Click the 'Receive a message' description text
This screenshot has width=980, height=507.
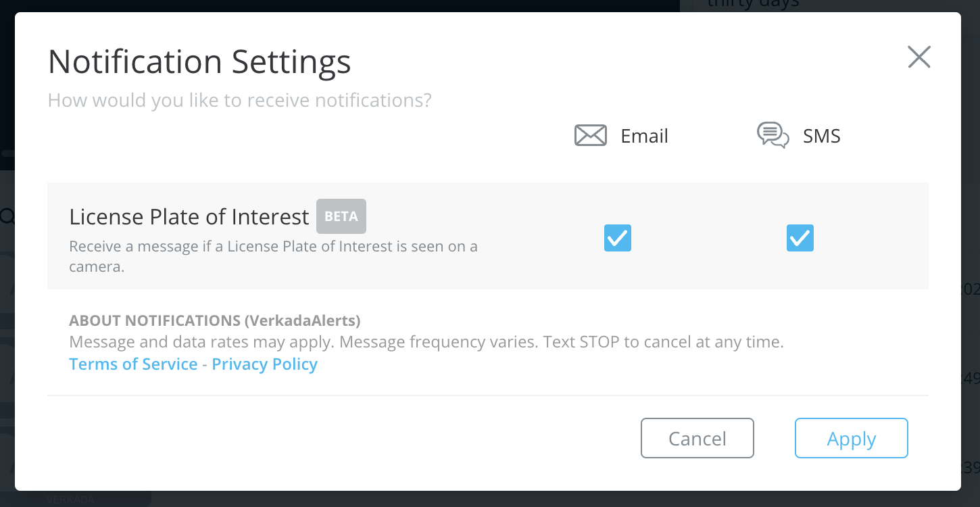click(273, 246)
